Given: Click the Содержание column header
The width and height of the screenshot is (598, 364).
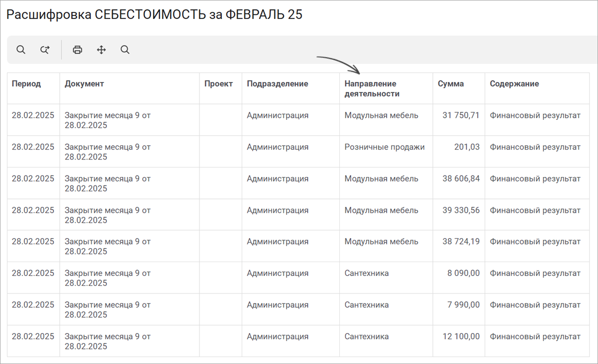Looking at the screenshot, I should [x=537, y=89].
